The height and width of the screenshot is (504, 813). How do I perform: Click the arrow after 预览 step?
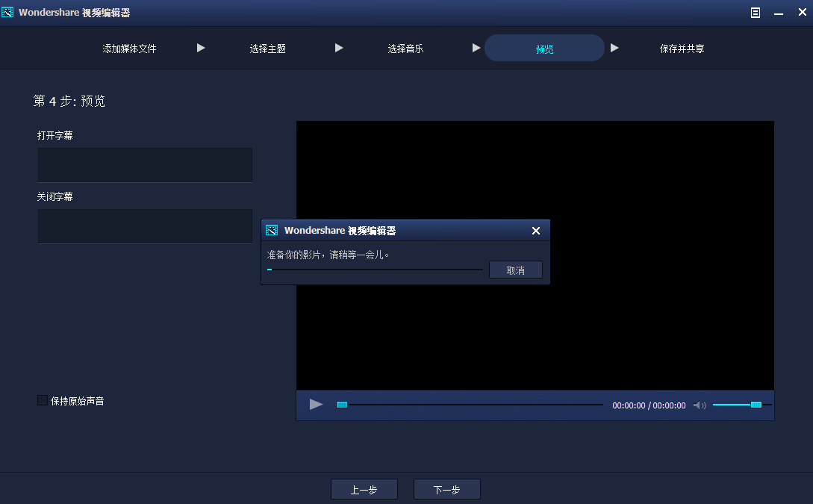(x=614, y=49)
